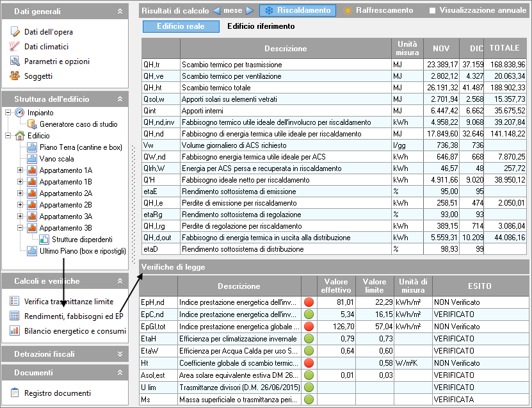
Task: Go to previous month with left arrow
Action: (216, 11)
